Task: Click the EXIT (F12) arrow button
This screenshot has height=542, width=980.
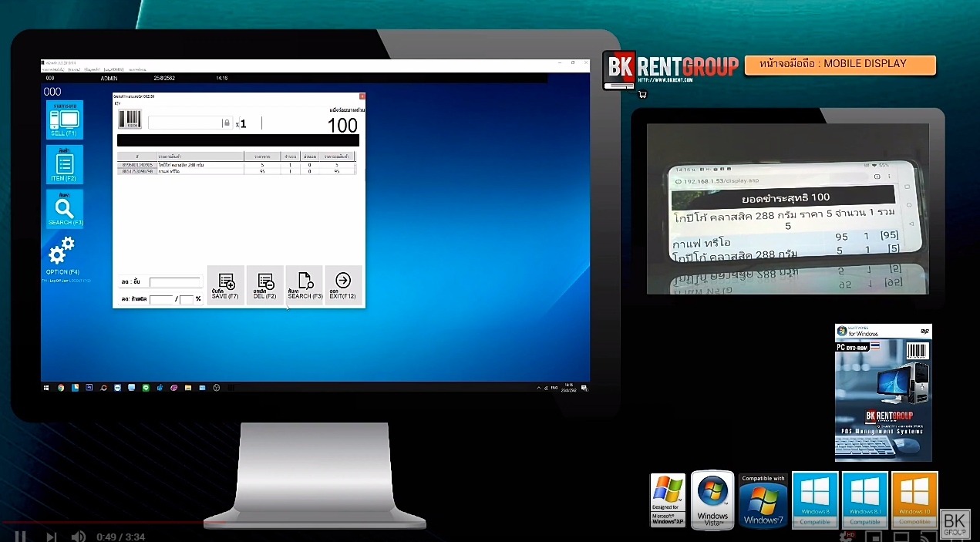Action: [x=343, y=285]
